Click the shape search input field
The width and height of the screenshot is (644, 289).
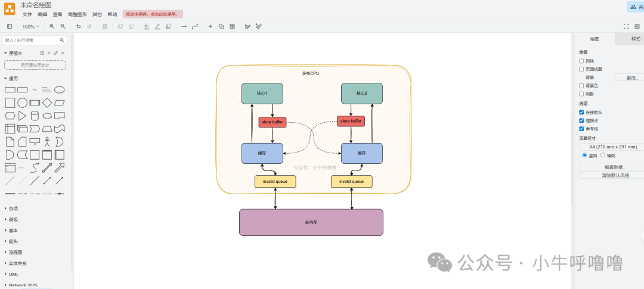point(32,41)
